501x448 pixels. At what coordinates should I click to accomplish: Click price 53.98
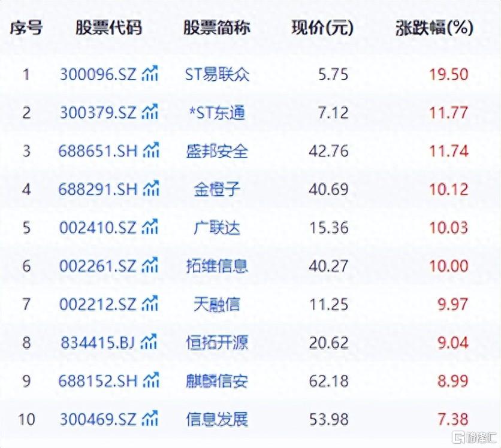(329, 419)
